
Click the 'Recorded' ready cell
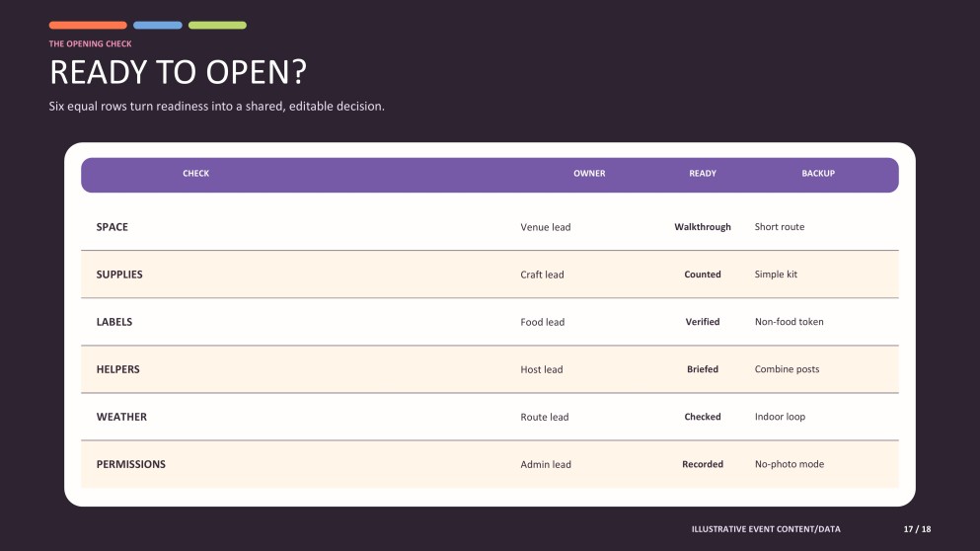point(703,465)
